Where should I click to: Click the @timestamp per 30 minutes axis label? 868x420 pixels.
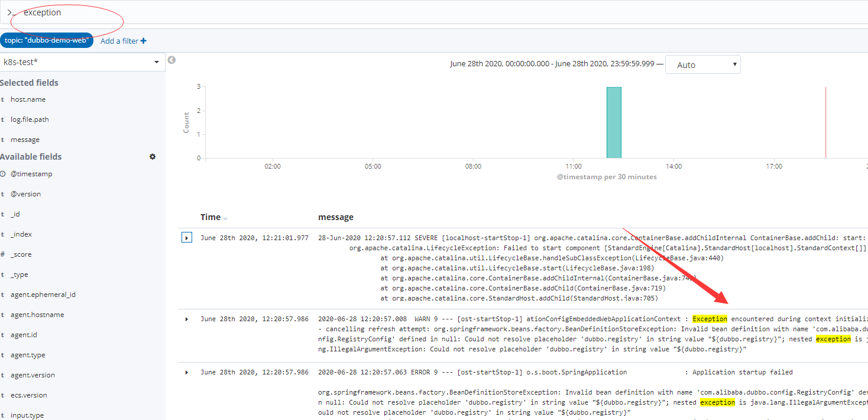pyautogui.click(x=607, y=177)
